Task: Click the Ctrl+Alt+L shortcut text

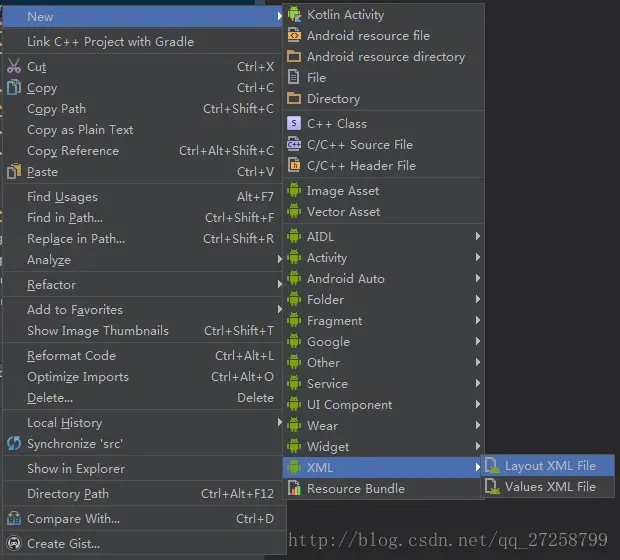Action: pyautogui.click(x=244, y=356)
